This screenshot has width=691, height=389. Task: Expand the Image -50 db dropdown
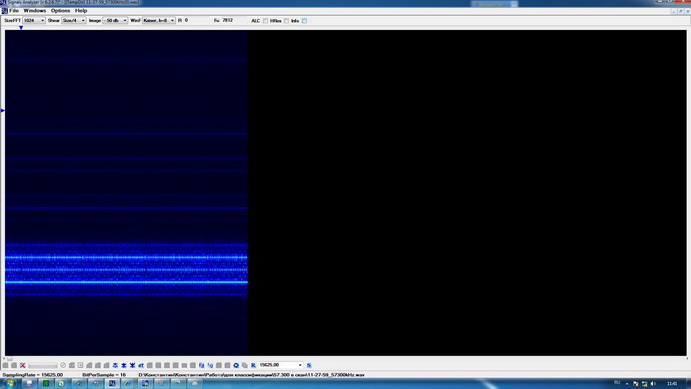pyautogui.click(x=115, y=20)
